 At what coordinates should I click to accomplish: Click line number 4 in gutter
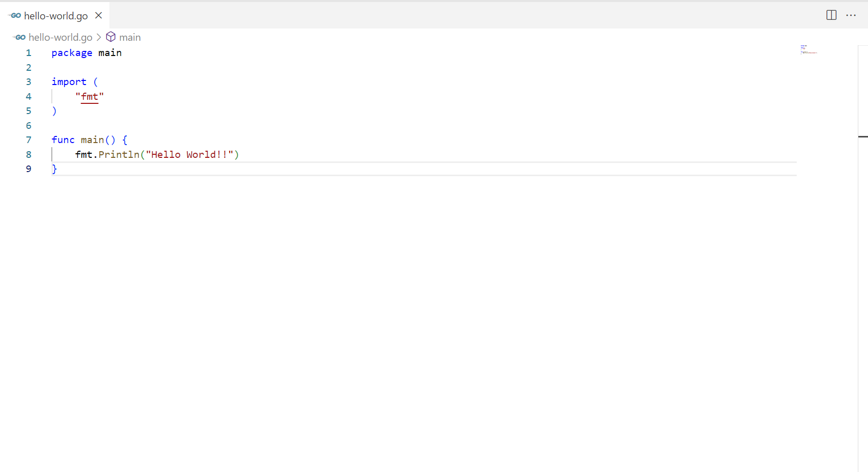click(29, 97)
